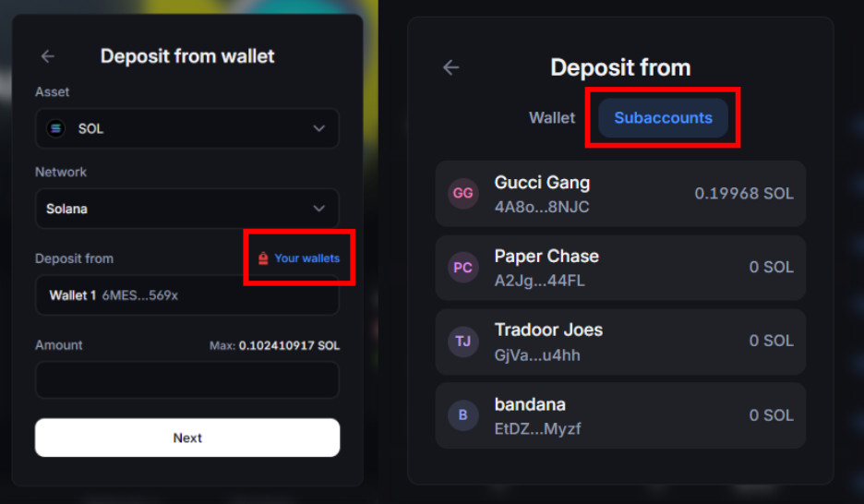864x504 pixels.
Task: Click the GG avatar for Gucci Gang
Action: point(462,194)
